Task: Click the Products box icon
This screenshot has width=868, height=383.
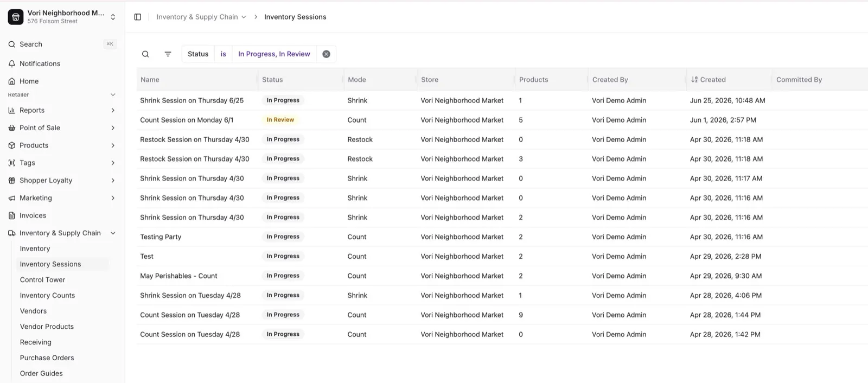Action: pos(12,145)
